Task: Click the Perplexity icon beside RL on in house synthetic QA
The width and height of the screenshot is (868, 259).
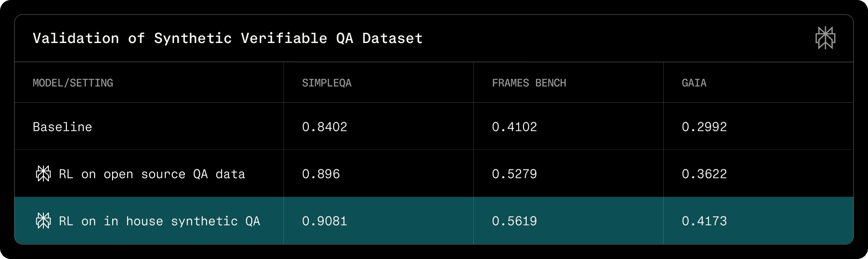Action: click(43, 221)
